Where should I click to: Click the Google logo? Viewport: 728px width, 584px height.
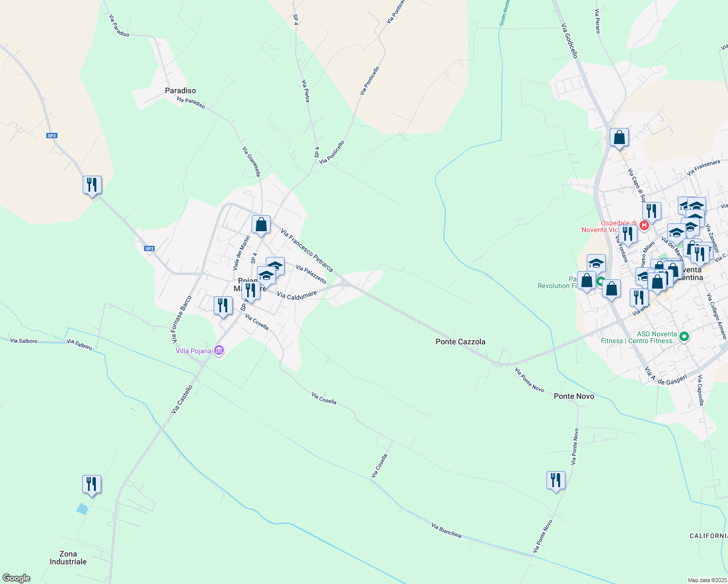[16, 578]
